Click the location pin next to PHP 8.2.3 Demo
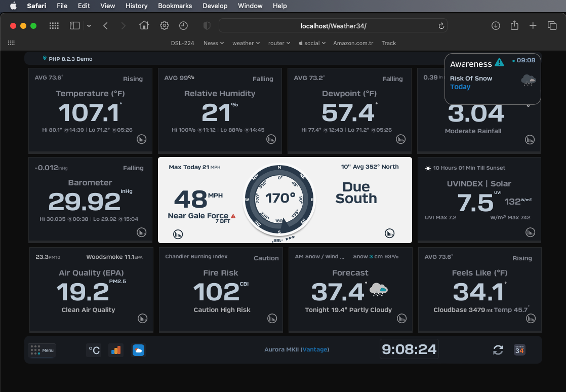 coord(45,58)
